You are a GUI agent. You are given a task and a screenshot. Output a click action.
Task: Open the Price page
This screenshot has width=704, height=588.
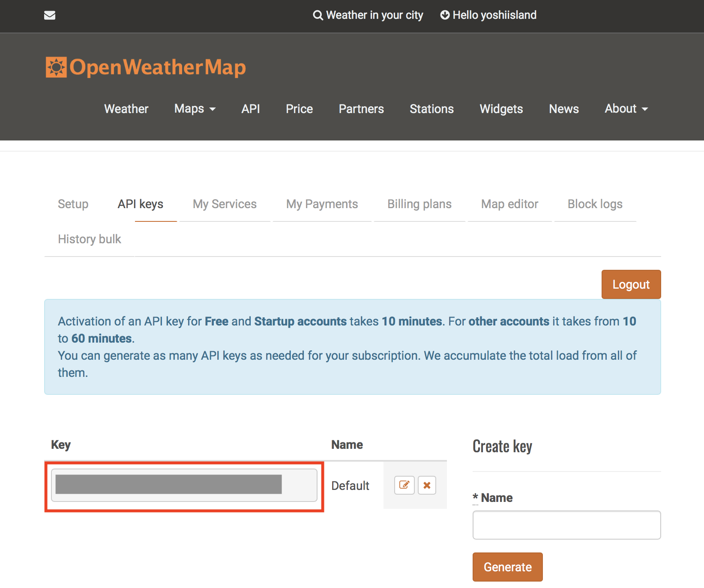pyautogui.click(x=300, y=109)
